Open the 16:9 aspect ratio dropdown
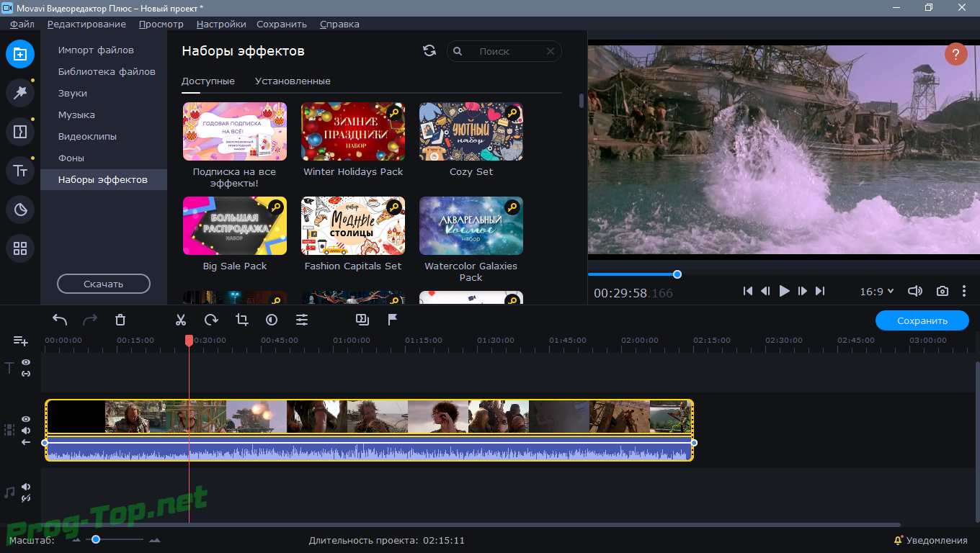The image size is (980, 553). tap(876, 292)
